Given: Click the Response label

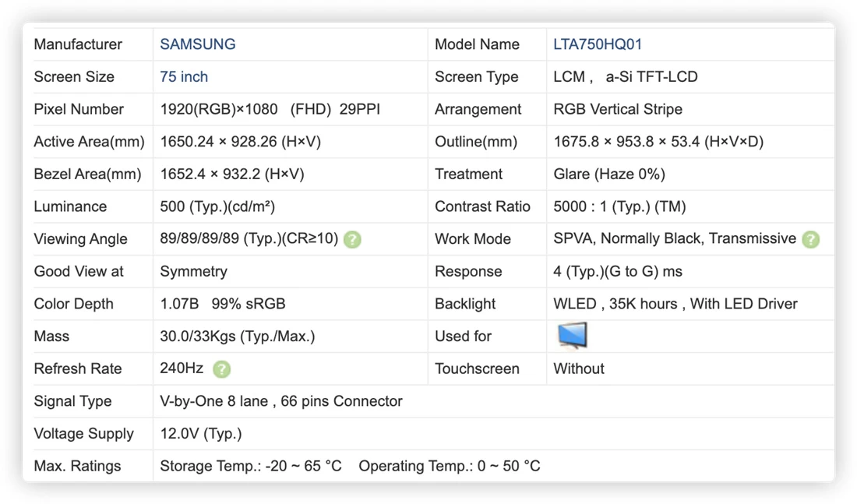Looking at the screenshot, I should click(468, 272).
